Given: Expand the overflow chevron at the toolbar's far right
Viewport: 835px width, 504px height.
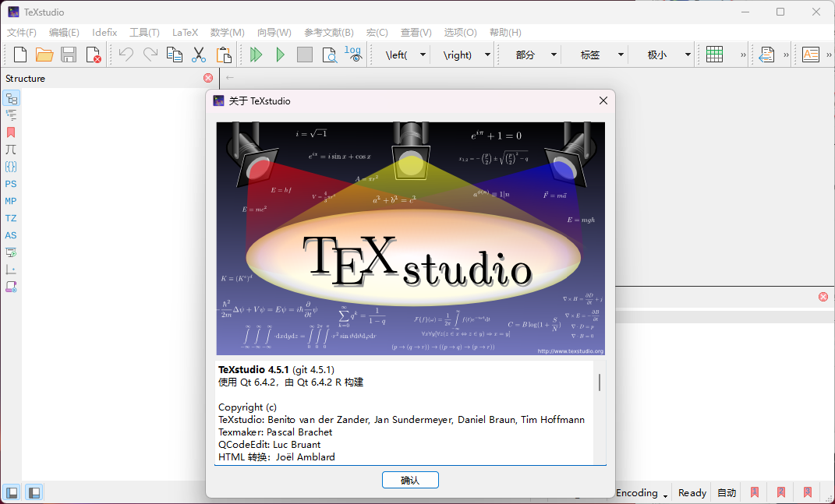Looking at the screenshot, I should click(829, 55).
